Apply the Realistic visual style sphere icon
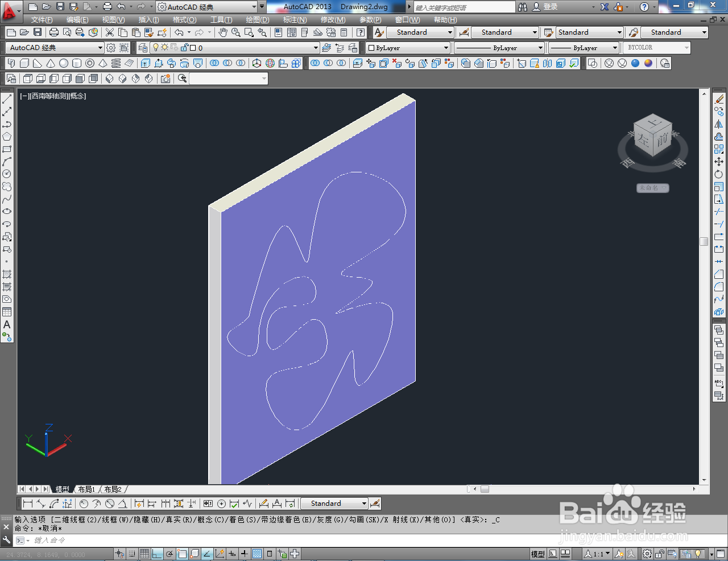The image size is (728, 561). click(635, 63)
